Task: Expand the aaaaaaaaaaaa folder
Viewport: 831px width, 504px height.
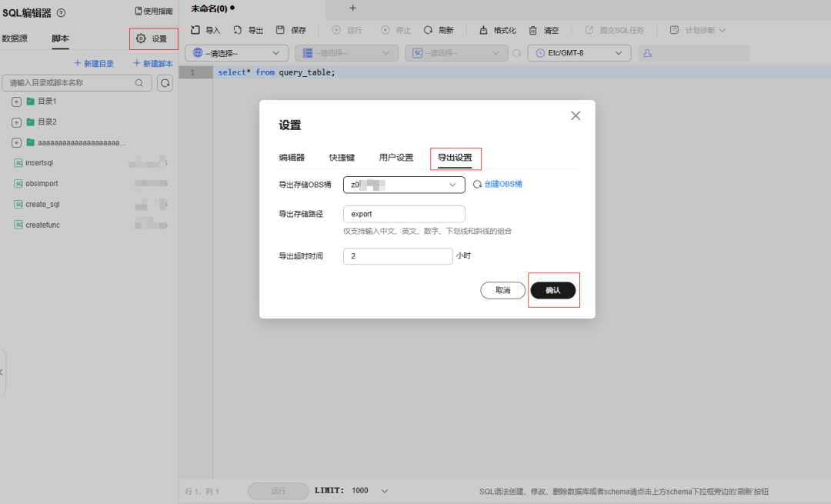Action: click(16, 143)
